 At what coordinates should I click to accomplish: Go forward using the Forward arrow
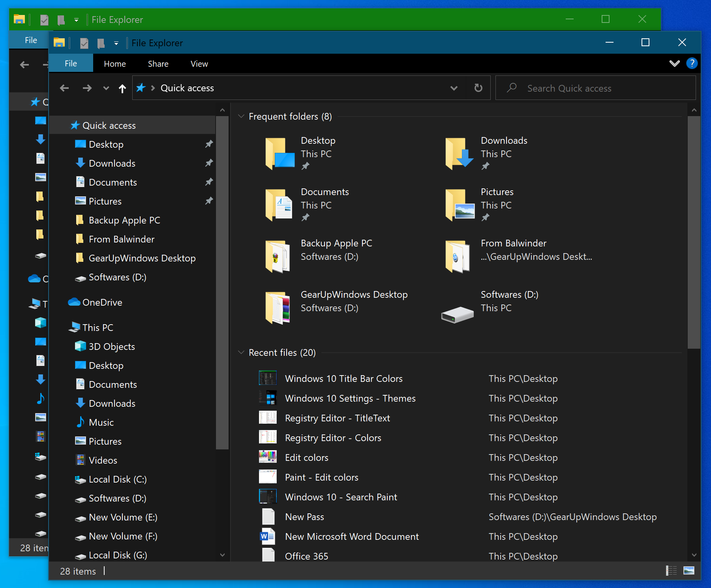coord(87,88)
